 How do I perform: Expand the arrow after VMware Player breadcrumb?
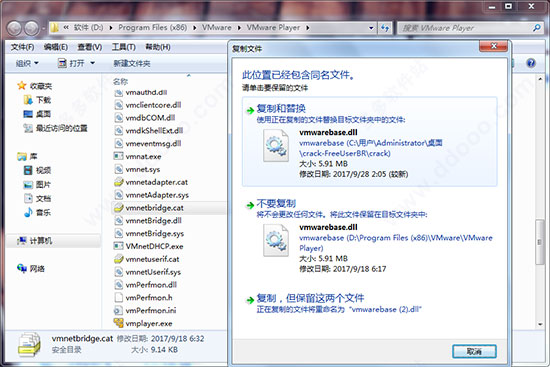[308, 28]
